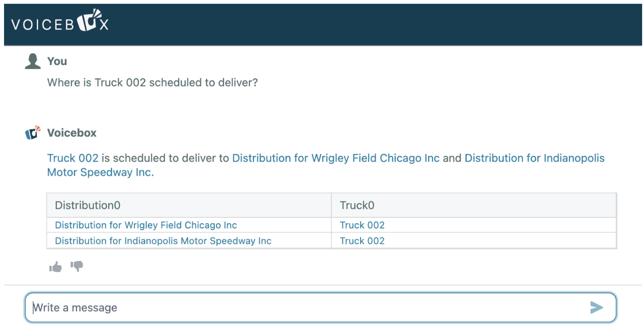Image resolution: width=644 pixels, height=332 pixels.
Task: Click the Voicebox bot avatar icon
Action: [33, 133]
